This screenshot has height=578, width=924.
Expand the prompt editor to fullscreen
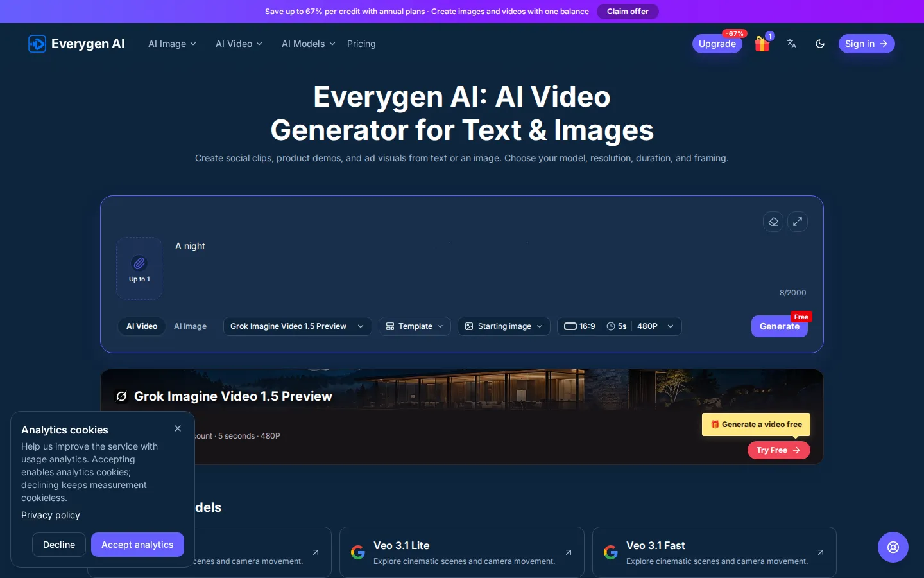coord(798,222)
